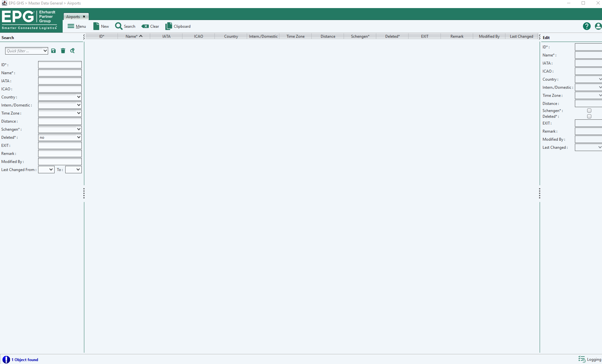Sort by ID column header
The image size is (602, 364).
coord(102,36)
